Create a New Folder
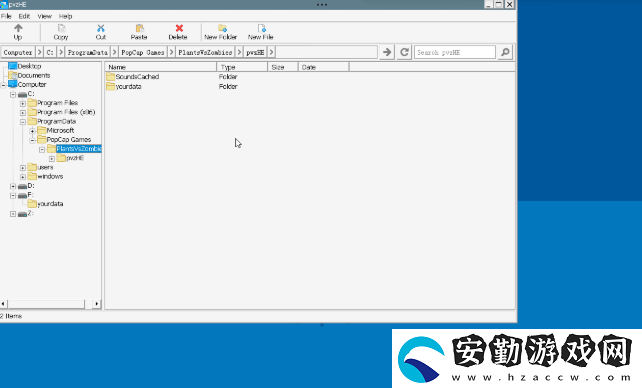This screenshot has height=388, width=642. click(x=221, y=32)
